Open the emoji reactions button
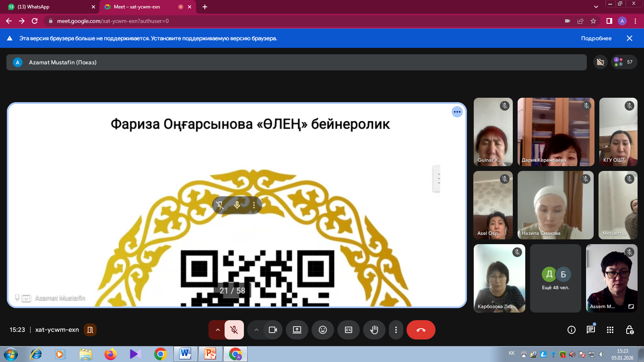644x362 pixels. 323,330
